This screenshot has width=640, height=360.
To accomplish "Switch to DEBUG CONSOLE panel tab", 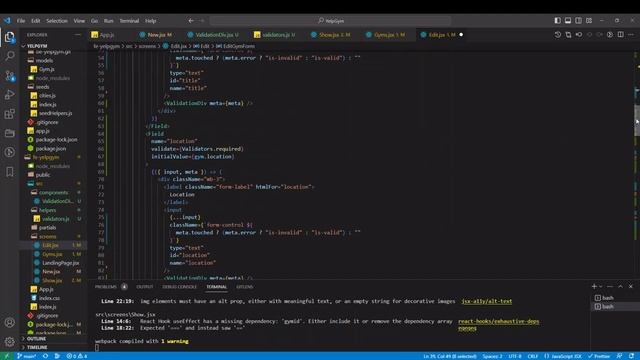I will click(x=179, y=287).
